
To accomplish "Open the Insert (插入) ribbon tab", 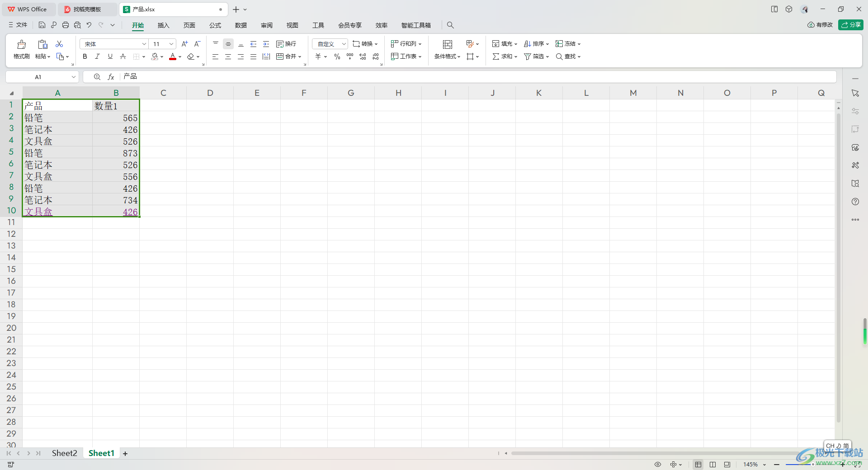I will (163, 25).
